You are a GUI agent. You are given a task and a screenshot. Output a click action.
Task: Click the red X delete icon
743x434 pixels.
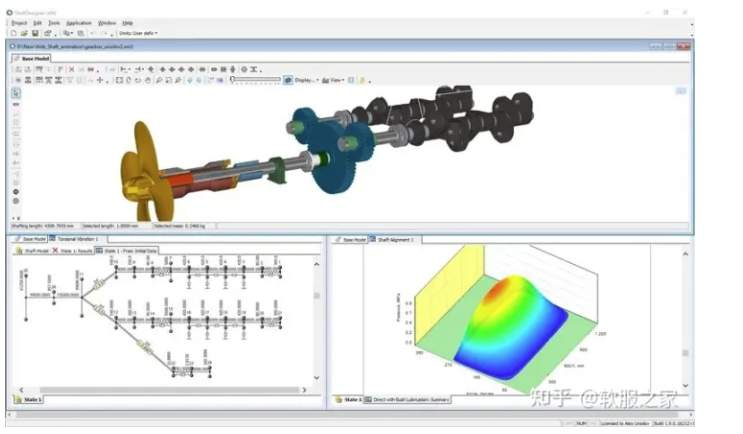coord(72,69)
